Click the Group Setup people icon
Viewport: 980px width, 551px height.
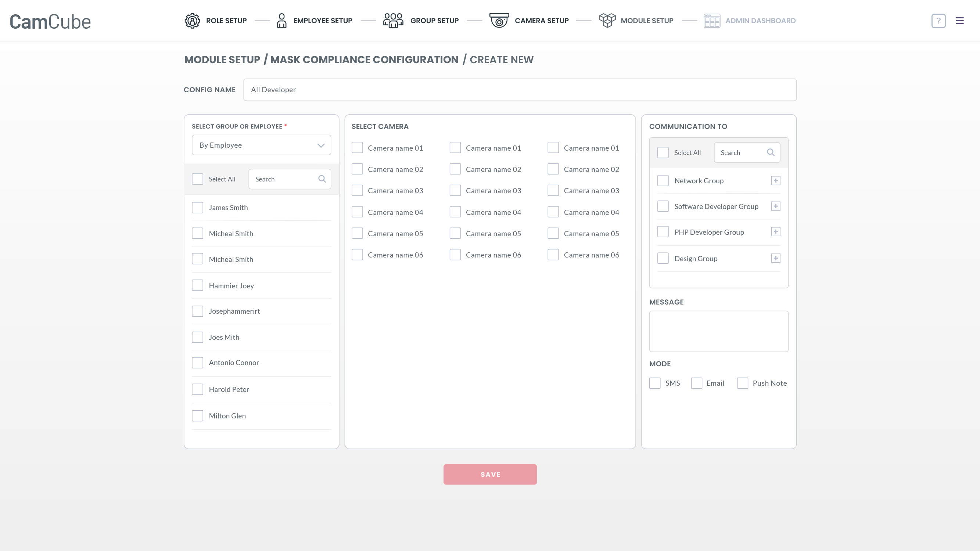point(393,21)
